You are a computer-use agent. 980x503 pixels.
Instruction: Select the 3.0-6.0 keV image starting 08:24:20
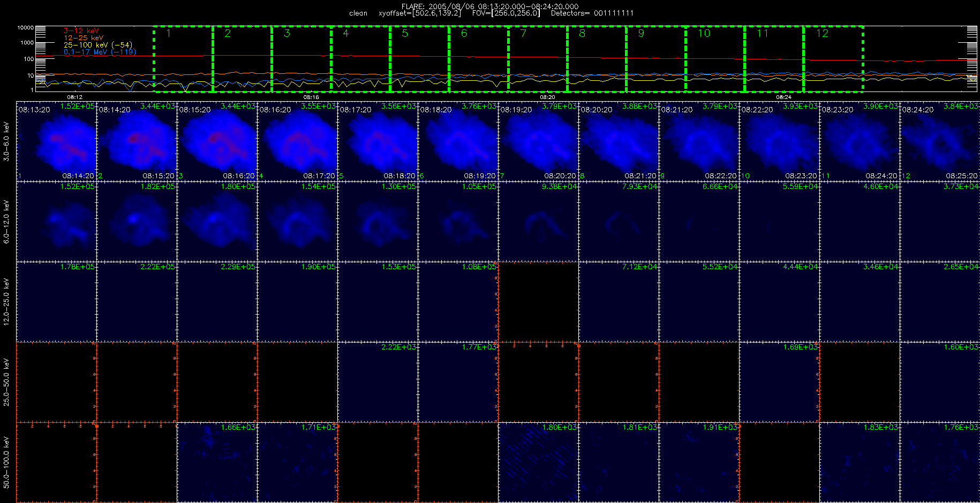[x=940, y=141]
